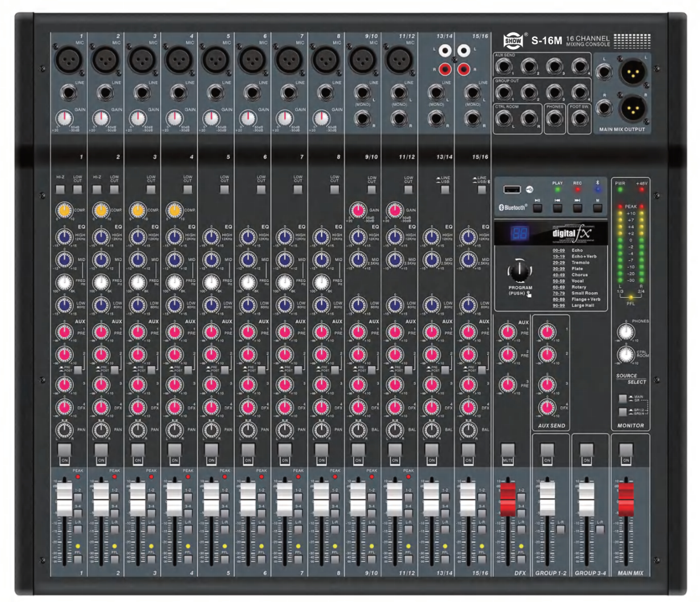Toggle the LOW CUT switch on channel 5
Viewport: 700px width, 606px height.
[224, 189]
